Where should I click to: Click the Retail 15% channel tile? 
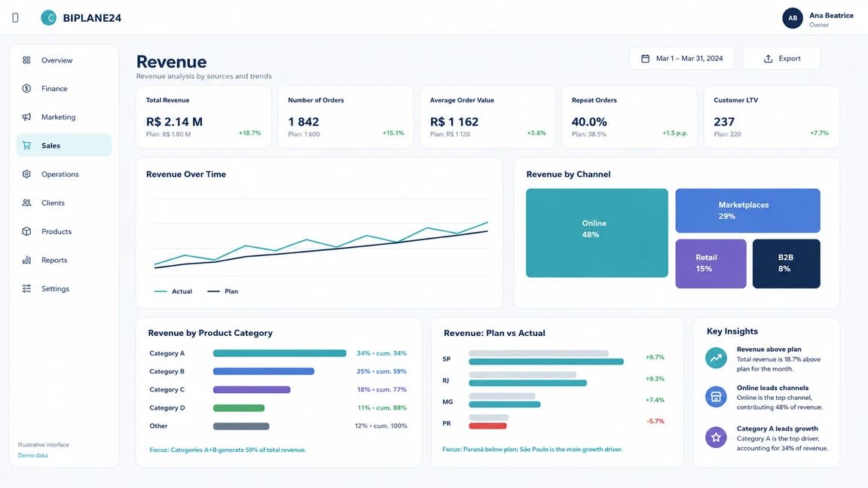(x=711, y=264)
